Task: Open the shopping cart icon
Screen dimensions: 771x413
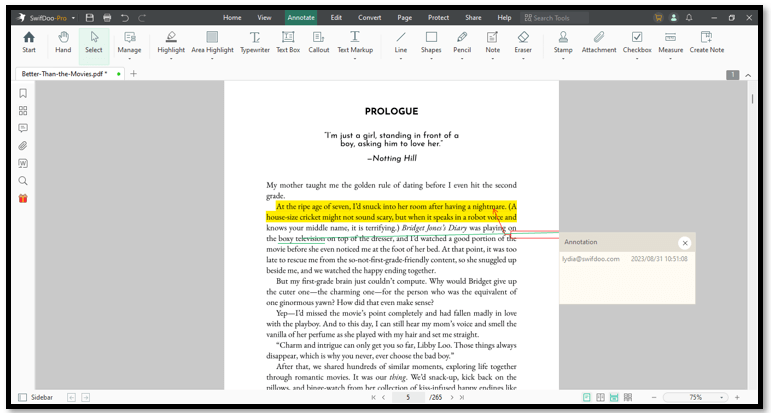Action: click(658, 18)
